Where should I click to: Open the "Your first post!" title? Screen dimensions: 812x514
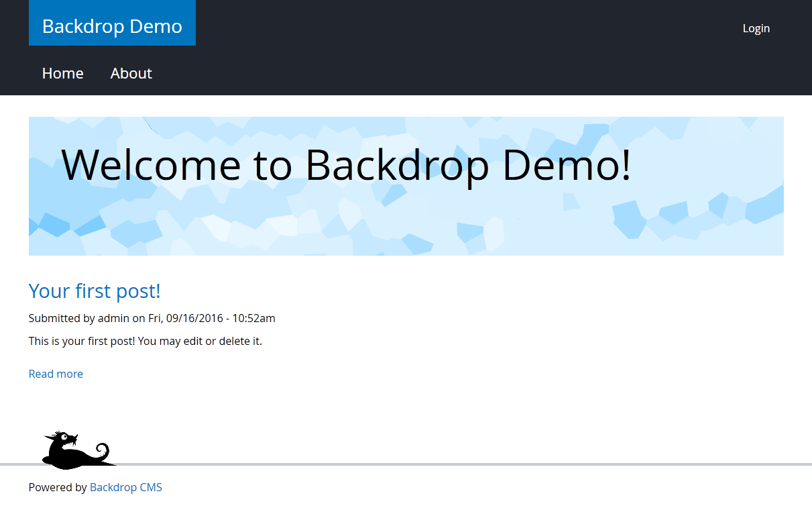[x=95, y=291]
